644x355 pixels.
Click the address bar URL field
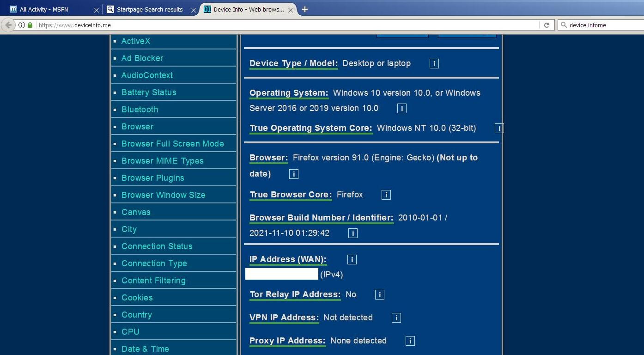(286, 25)
